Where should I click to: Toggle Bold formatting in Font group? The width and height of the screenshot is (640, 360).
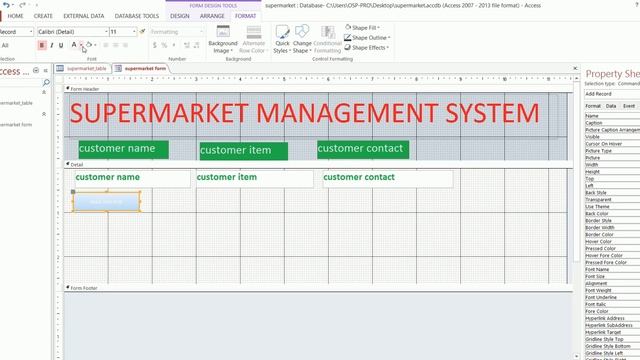pos(42,45)
